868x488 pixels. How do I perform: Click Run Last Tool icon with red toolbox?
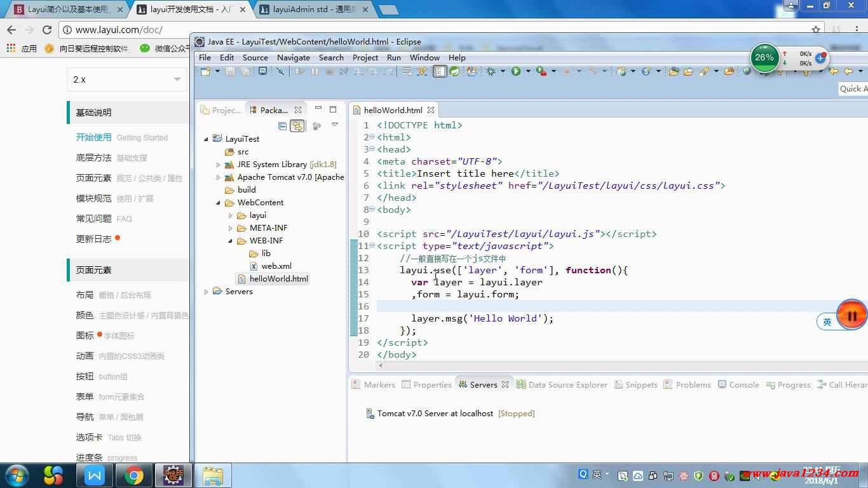click(541, 72)
